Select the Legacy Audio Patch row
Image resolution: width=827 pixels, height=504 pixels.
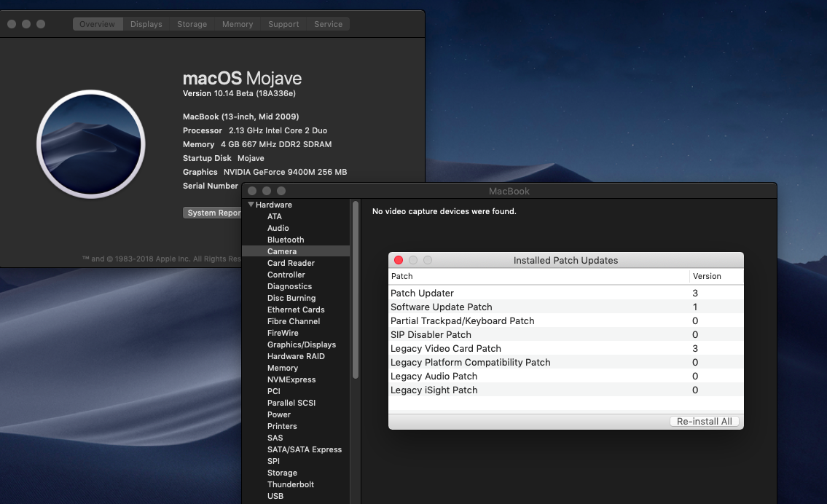(566, 376)
